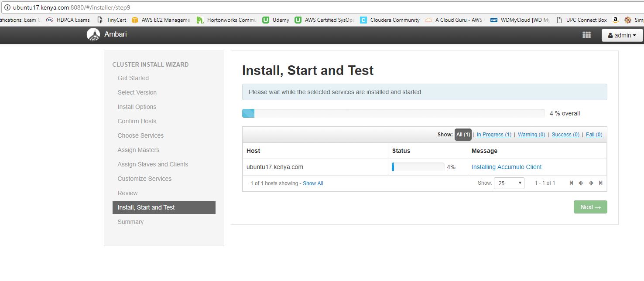The width and height of the screenshot is (644, 281).
Task: Click the green Next button
Action: click(x=590, y=207)
